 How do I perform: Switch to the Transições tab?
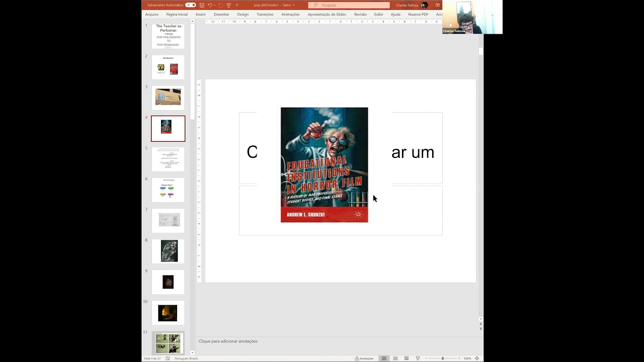coord(265,14)
